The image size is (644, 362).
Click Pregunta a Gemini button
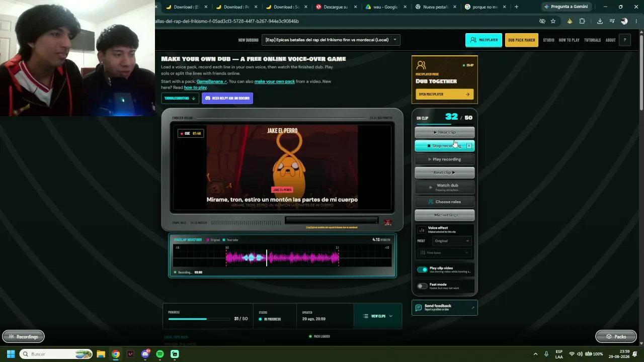pyautogui.click(x=566, y=7)
